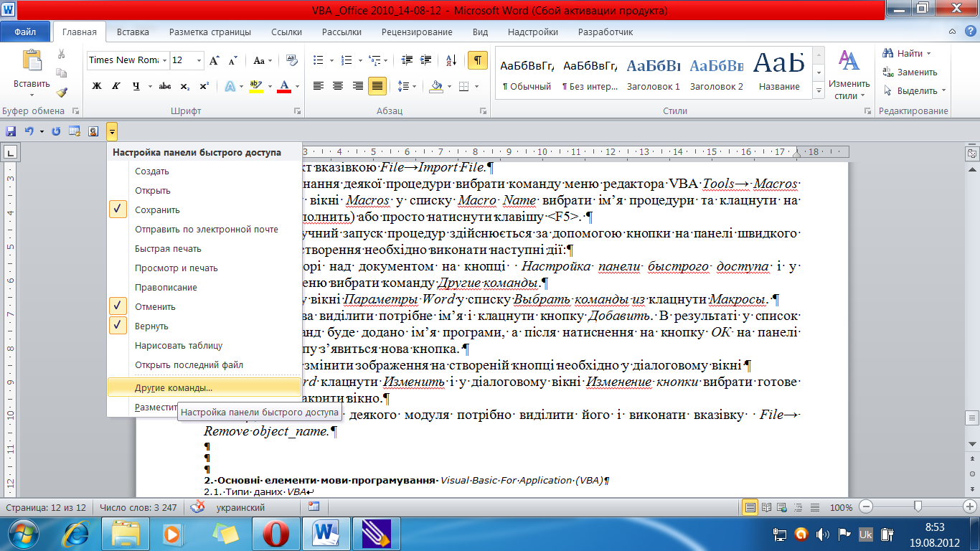The height and width of the screenshot is (551, 980).
Task: Click the clock showing 8:53
Action: (934, 526)
